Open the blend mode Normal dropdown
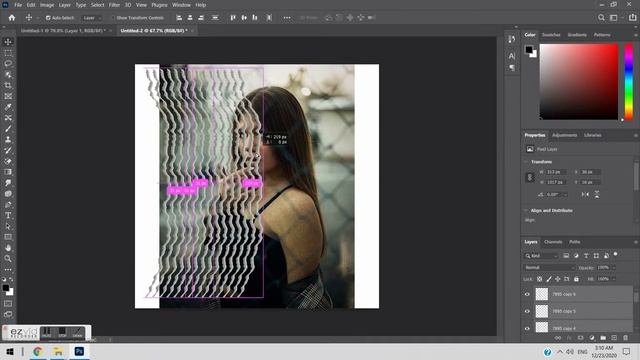The width and height of the screenshot is (640, 360). (549, 268)
